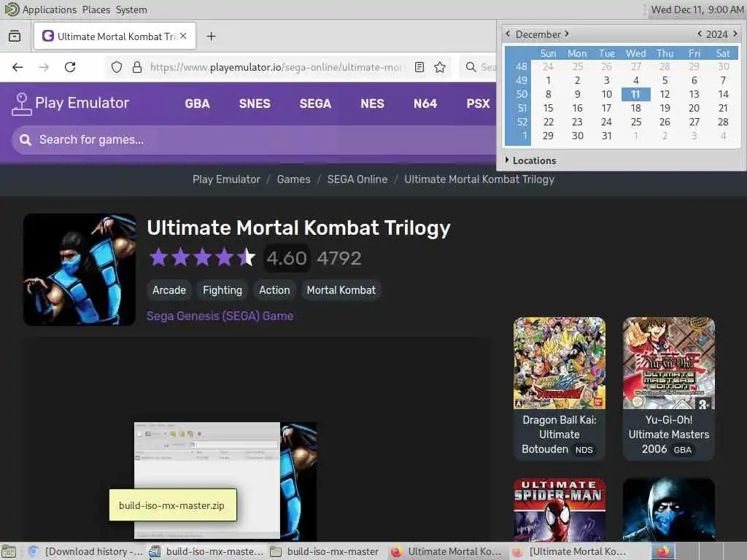Select December 31 in the calendar

(x=606, y=136)
